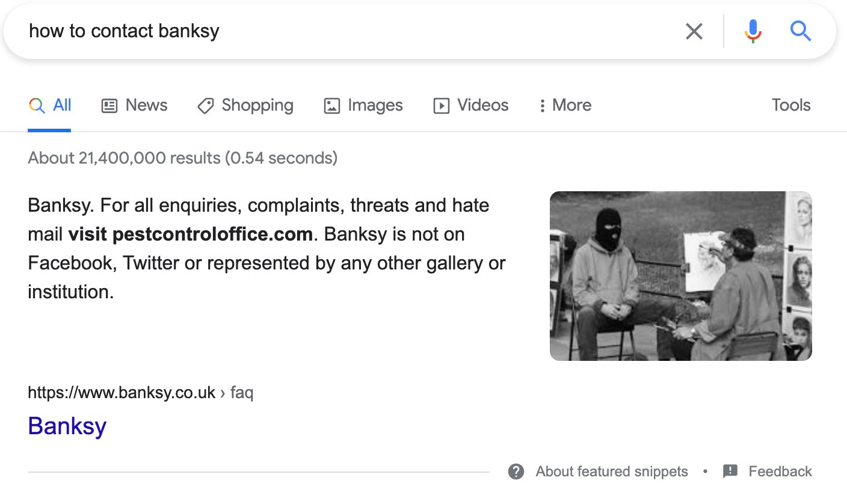The height and width of the screenshot is (504, 847).
Task: Click the Videos play icon
Action: tap(441, 106)
